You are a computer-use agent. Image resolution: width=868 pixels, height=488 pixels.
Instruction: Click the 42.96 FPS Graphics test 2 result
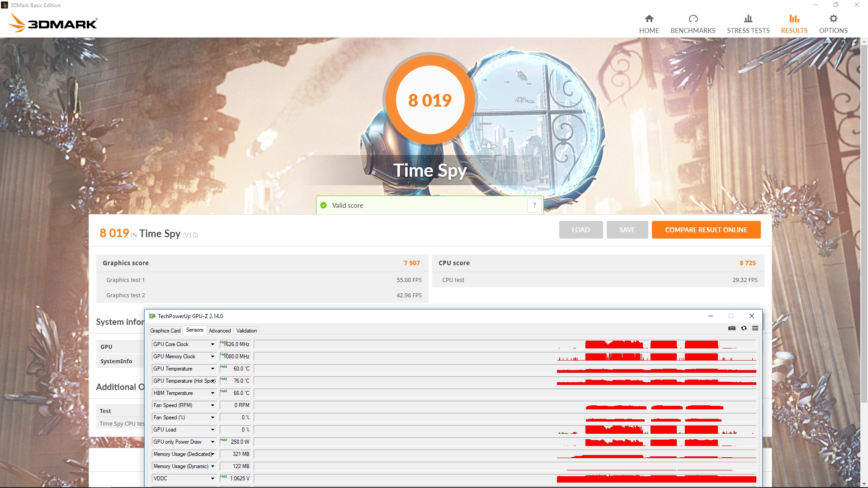pos(409,296)
